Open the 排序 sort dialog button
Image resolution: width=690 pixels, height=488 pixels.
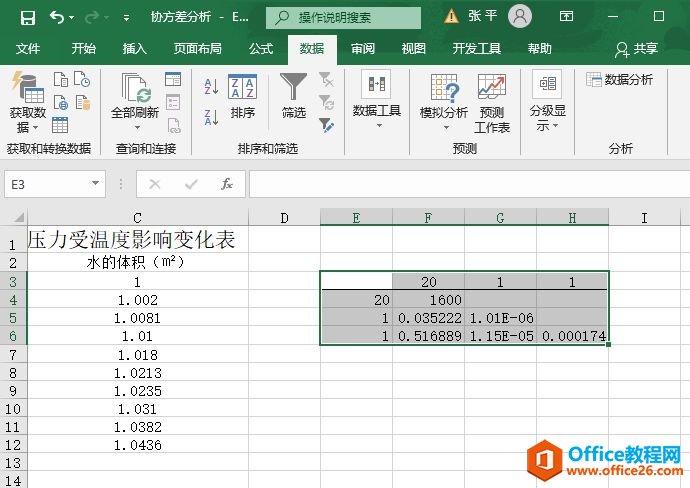coord(242,97)
